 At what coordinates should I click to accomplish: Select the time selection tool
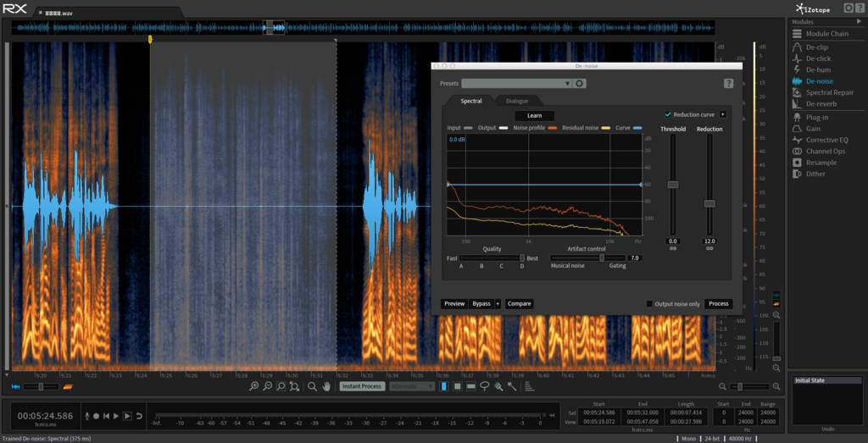coord(443,386)
